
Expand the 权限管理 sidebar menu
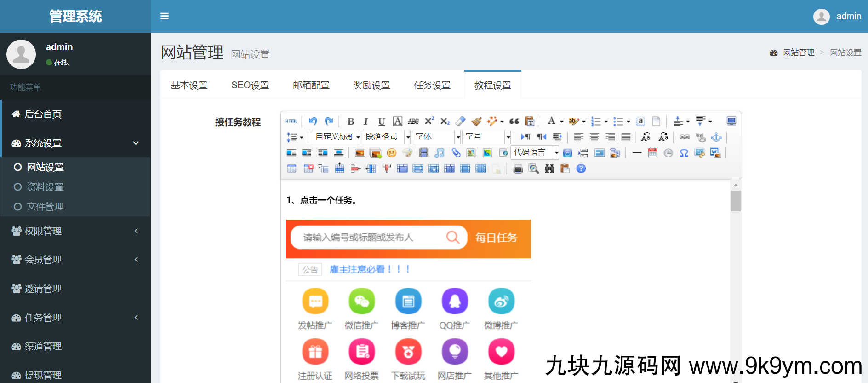pyautogui.click(x=75, y=231)
